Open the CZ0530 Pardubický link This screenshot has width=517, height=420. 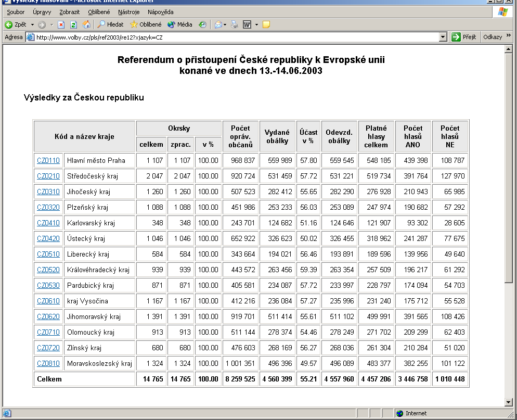click(48, 285)
